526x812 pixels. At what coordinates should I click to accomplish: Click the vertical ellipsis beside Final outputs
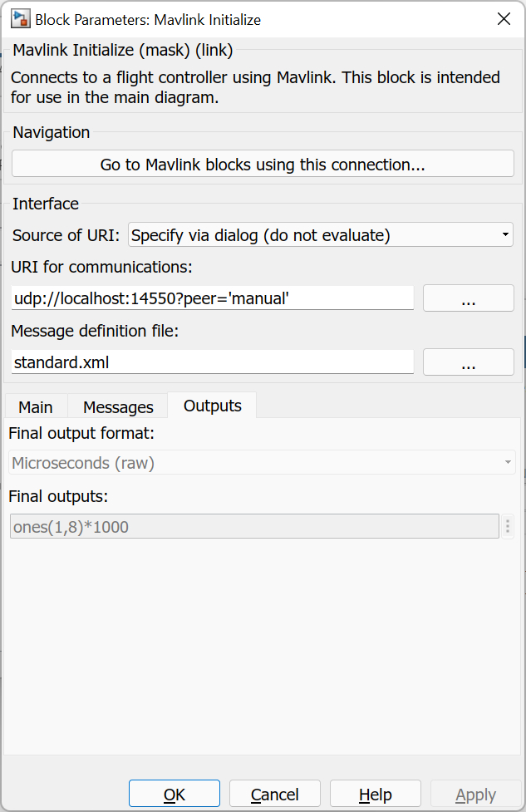pos(507,526)
